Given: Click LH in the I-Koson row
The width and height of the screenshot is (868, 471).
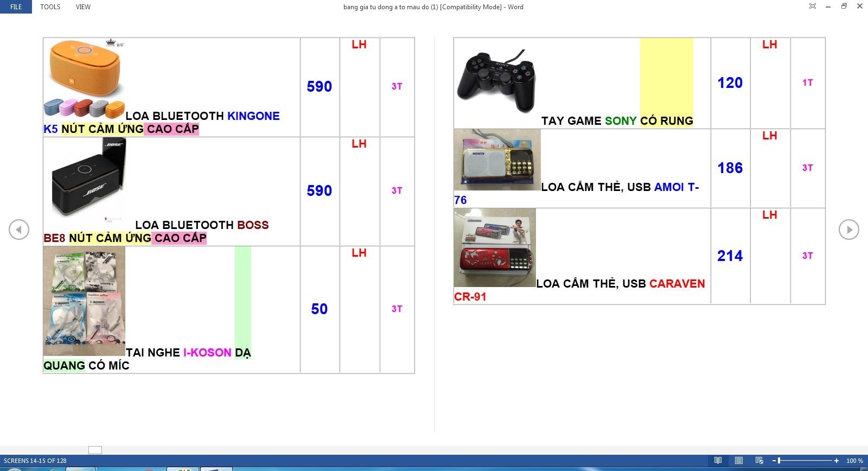Looking at the screenshot, I should 359,253.
